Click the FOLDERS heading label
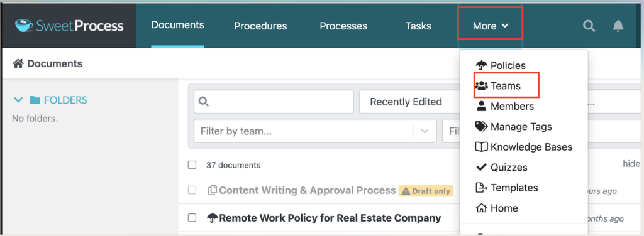The image size is (644, 236). tap(65, 100)
